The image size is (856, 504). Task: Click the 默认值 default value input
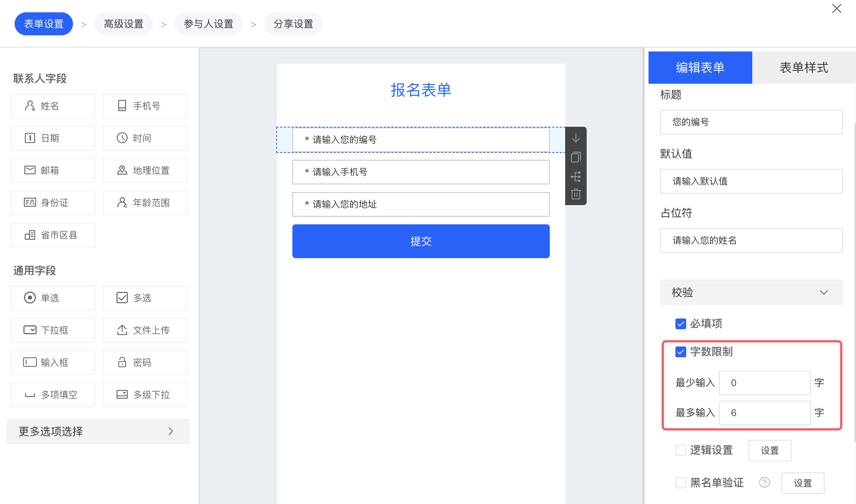(751, 181)
